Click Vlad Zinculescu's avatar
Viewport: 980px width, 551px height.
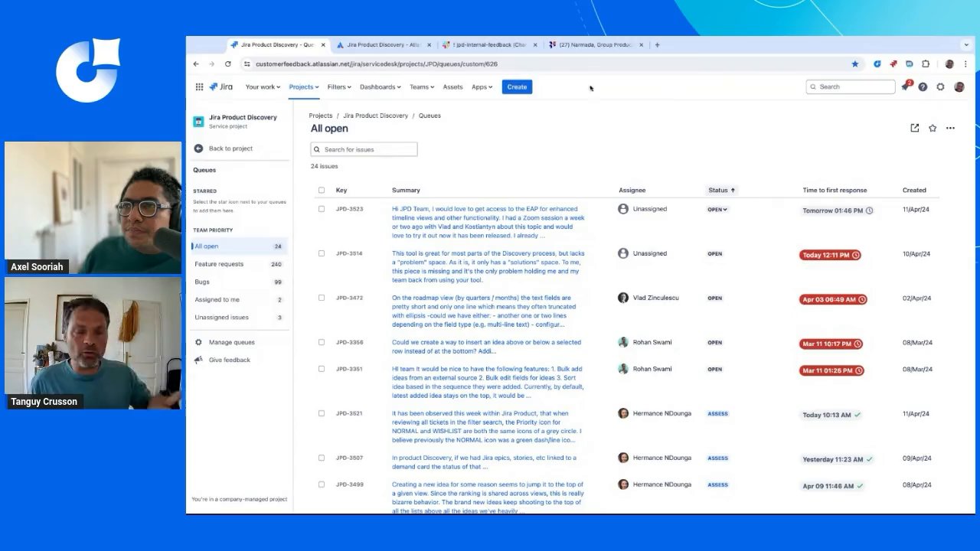(x=623, y=298)
